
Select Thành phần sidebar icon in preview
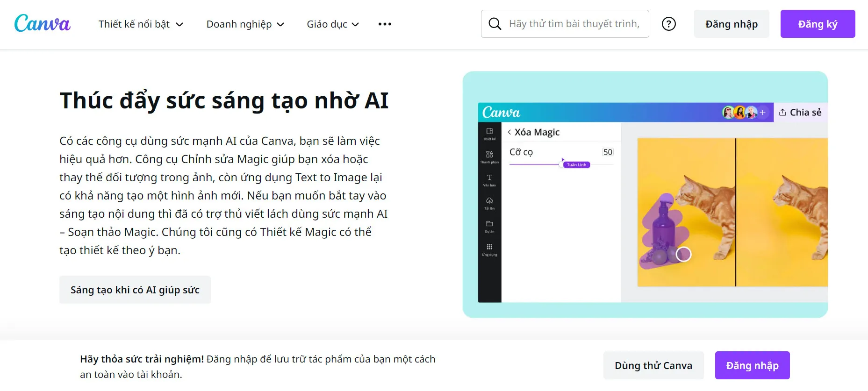pyautogui.click(x=489, y=157)
